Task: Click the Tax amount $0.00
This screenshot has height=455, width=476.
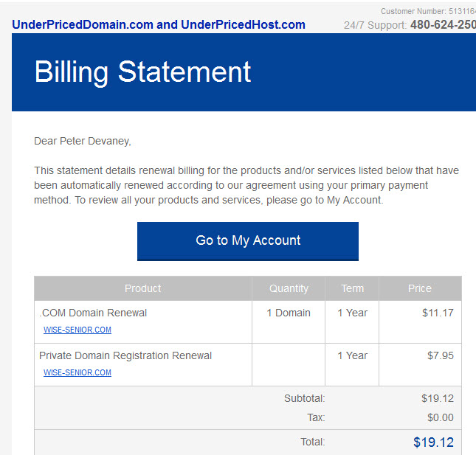Action: [x=441, y=417]
